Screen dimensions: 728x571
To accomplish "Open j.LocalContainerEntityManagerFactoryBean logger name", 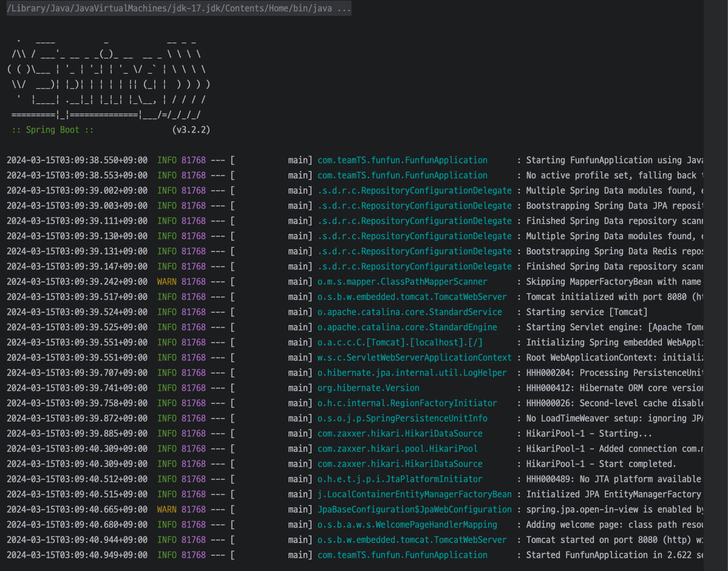I will (x=414, y=494).
